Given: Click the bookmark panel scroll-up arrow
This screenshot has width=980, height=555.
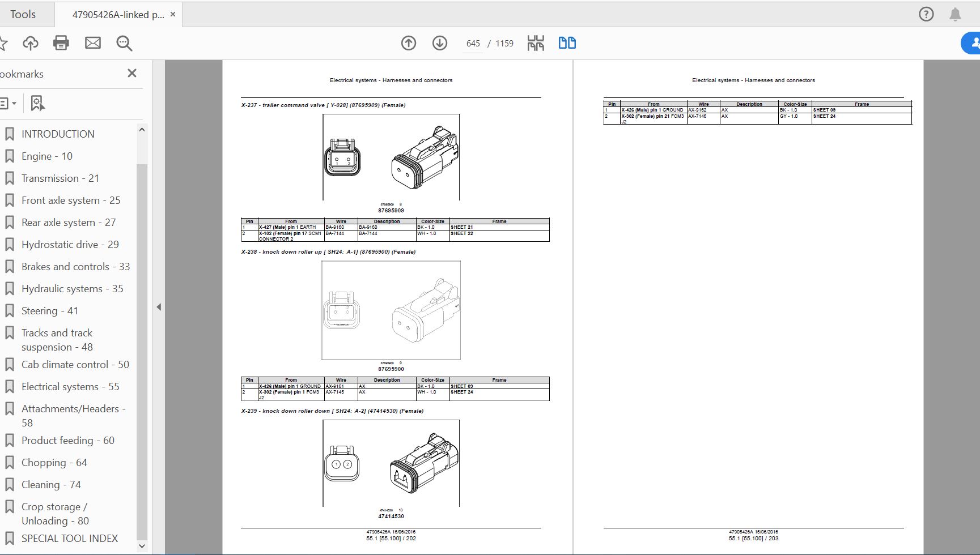Looking at the screenshot, I should tap(142, 130).
